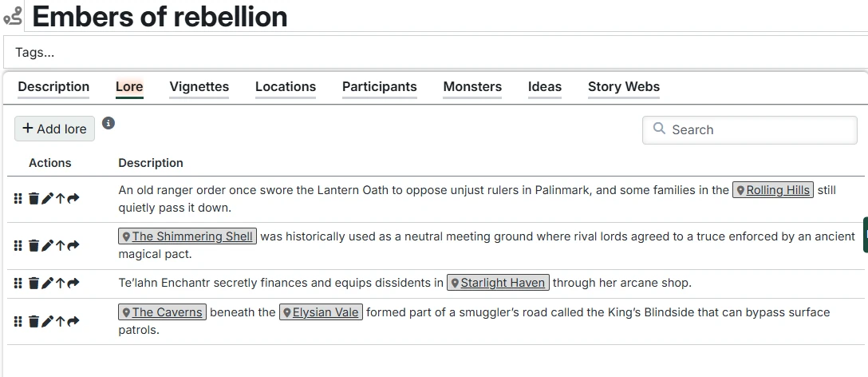Delete the Lantern Oath lore entry
The height and width of the screenshot is (377, 868).
pyautogui.click(x=34, y=199)
